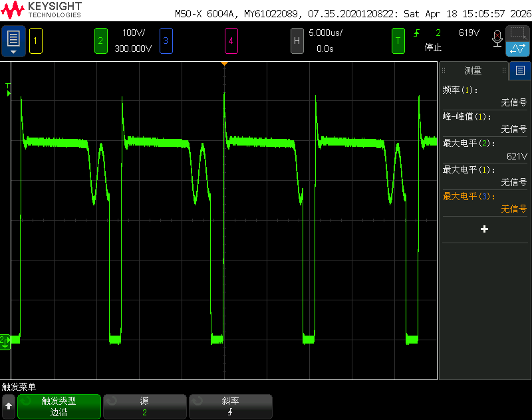Viewport: 532px width, 420px height.
Task: Click channel 2 ground reference marker
Action: pos(5,342)
